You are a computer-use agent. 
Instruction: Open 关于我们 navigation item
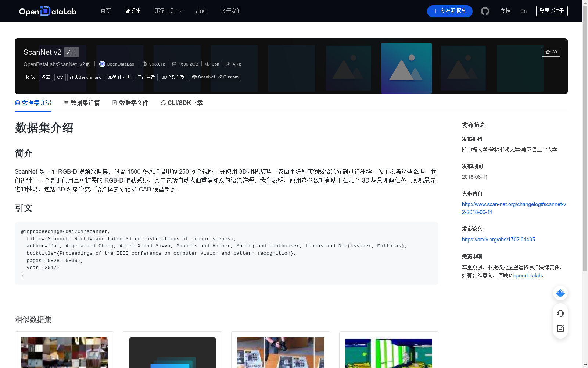(x=231, y=11)
